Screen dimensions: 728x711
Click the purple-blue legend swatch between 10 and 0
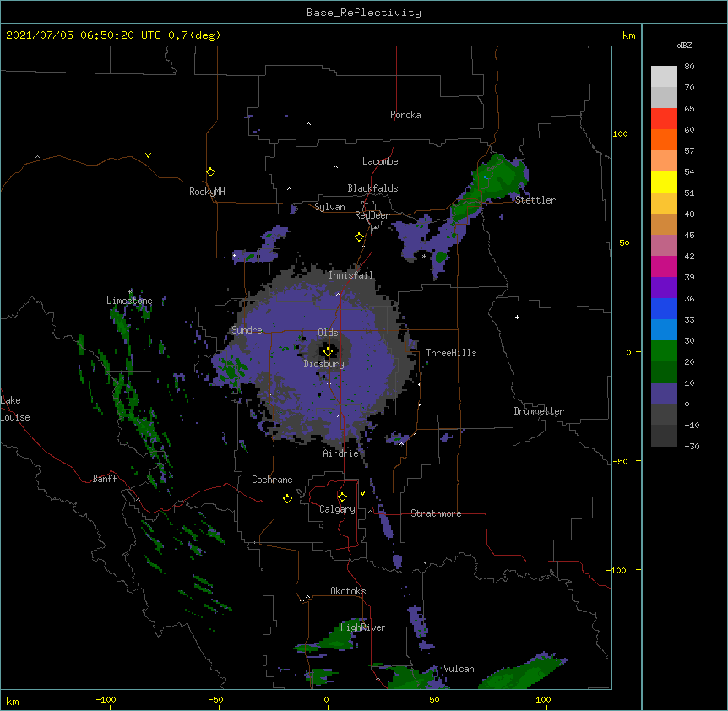click(x=664, y=393)
